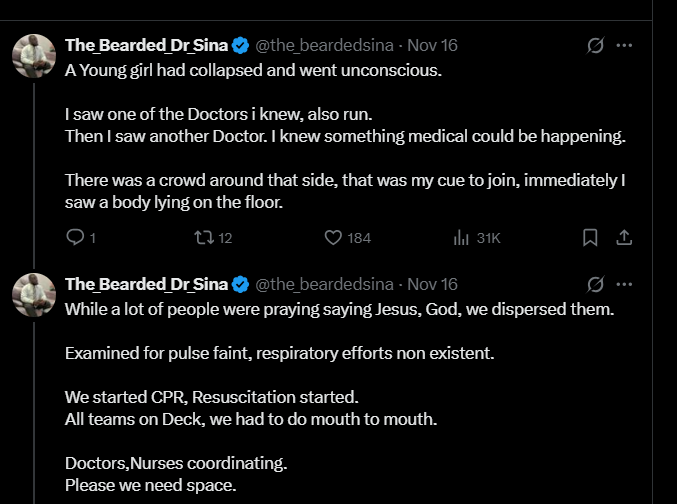This screenshot has height=504, width=677.
Task: Click verified badge on second tweet
Action: point(241,284)
